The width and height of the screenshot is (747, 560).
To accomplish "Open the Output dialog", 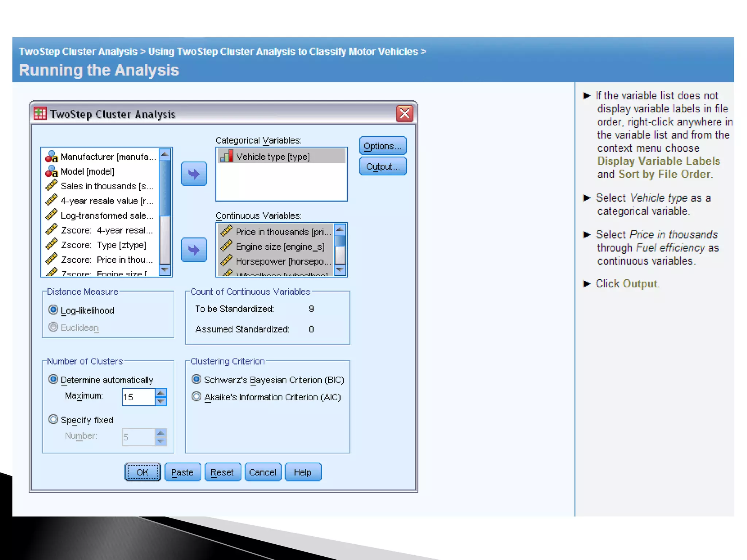I will click(383, 167).
